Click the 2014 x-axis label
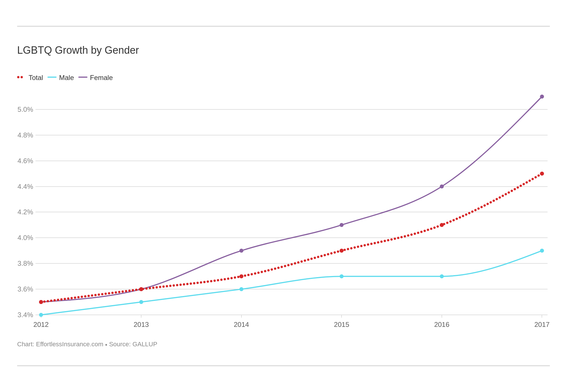This screenshot has width=567, height=392. pos(241,325)
